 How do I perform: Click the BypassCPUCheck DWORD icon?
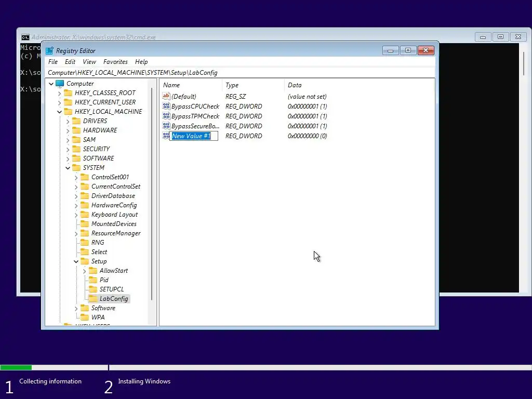166,106
